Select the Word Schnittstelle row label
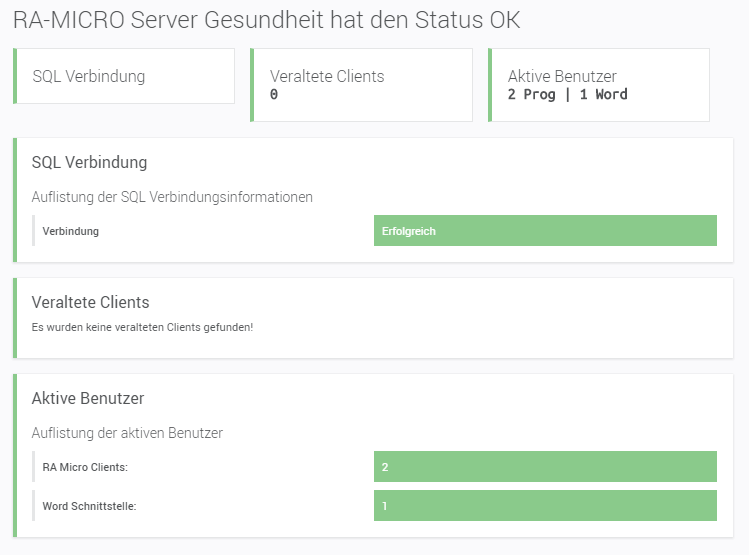The height and width of the screenshot is (555, 749). tap(89, 506)
